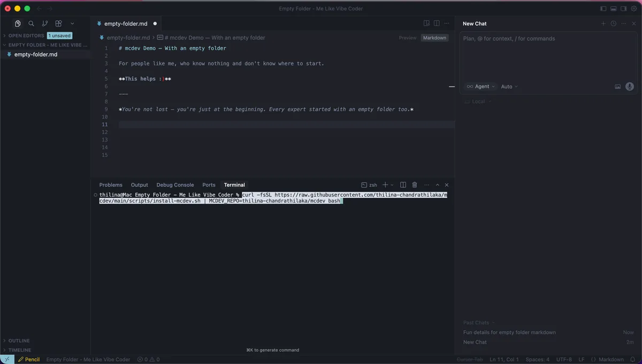Viewport: 642px width, 364px height.
Task: Attach an image using the chat image icon
Action: 618,87
